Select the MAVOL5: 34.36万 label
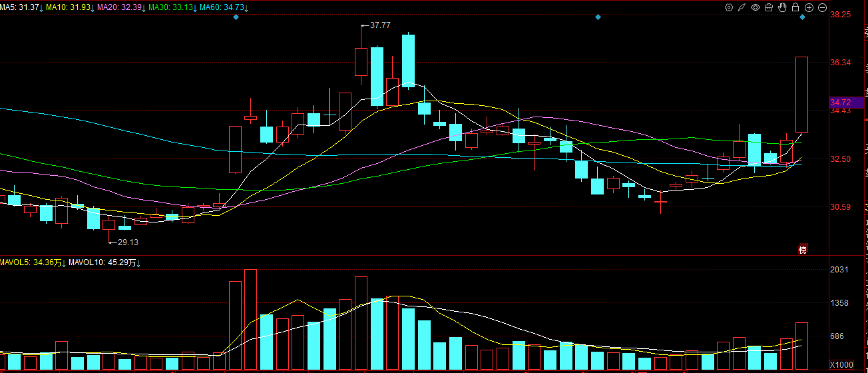 [33, 263]
